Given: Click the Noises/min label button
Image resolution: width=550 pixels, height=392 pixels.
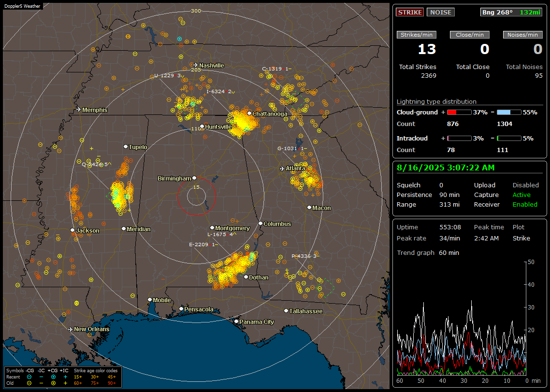Looking at the screenshot, I should tap(522, 35).
